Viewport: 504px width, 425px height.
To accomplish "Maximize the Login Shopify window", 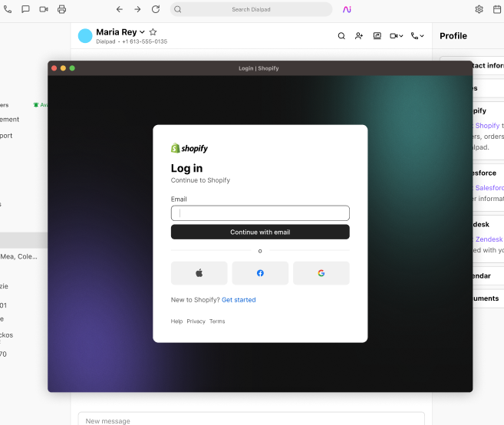I will [72, 68].
